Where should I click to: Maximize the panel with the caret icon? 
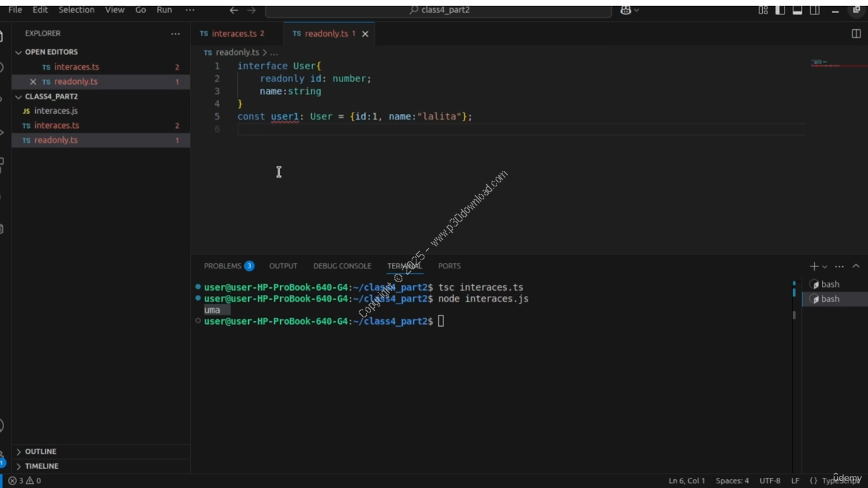point(856,266)
